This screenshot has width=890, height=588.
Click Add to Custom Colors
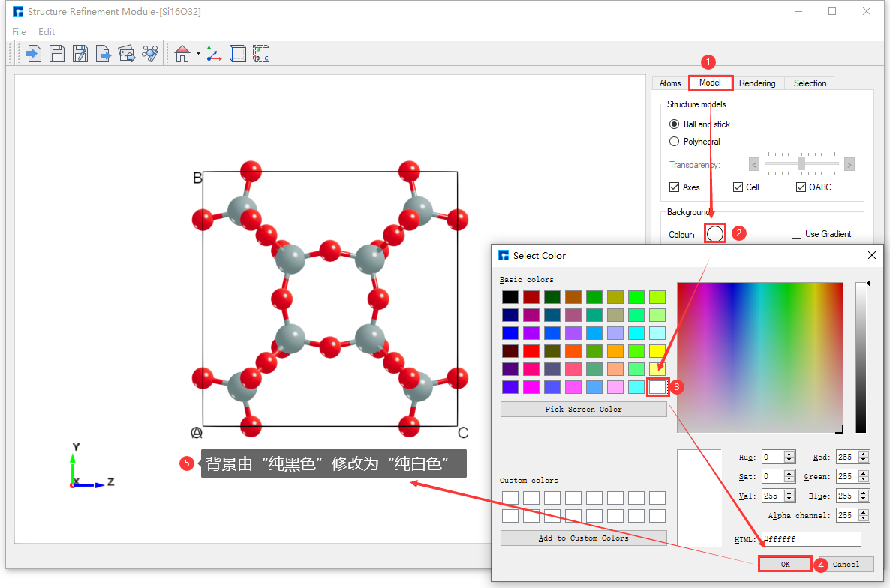pos(583,538)
